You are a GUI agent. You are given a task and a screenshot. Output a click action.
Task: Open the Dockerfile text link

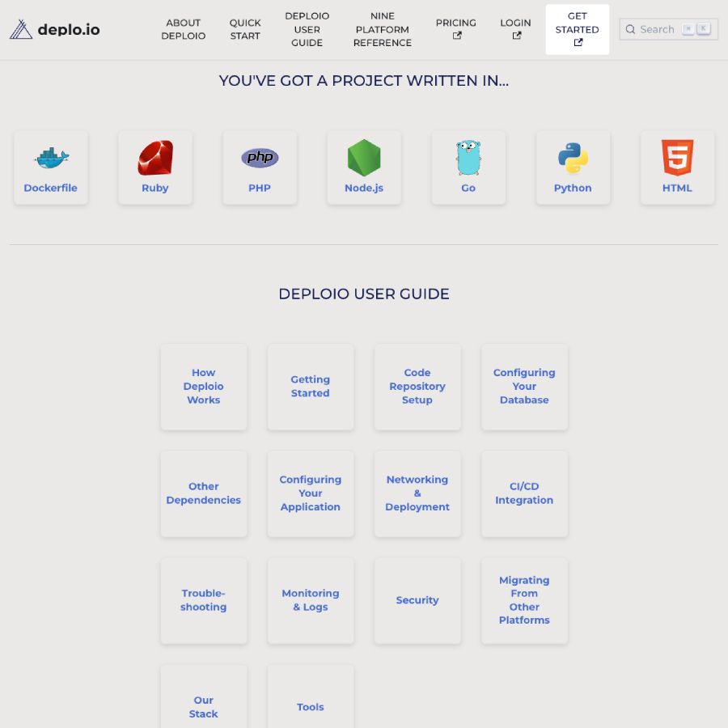pyautogui.click(x=51, y=188)
